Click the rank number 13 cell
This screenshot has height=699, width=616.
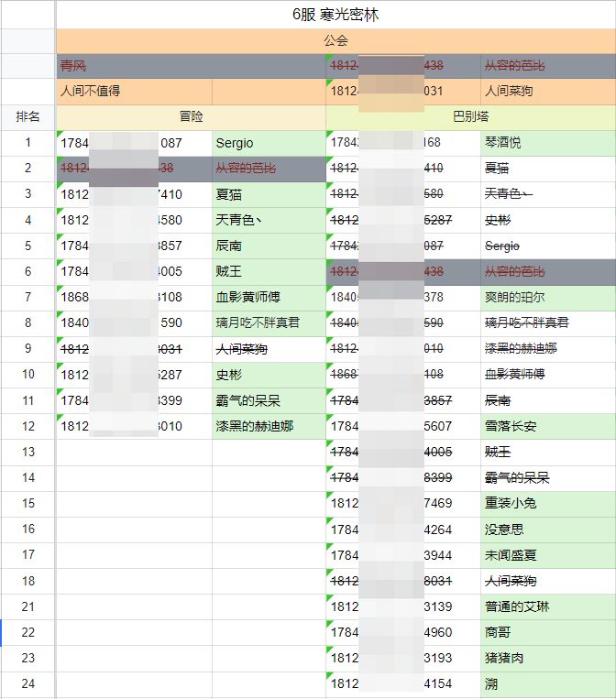27,452
